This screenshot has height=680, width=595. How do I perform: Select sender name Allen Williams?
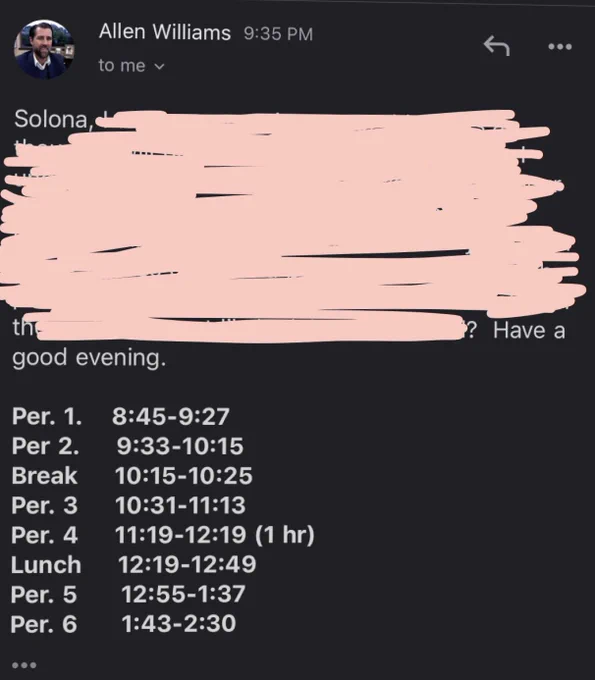165,32
